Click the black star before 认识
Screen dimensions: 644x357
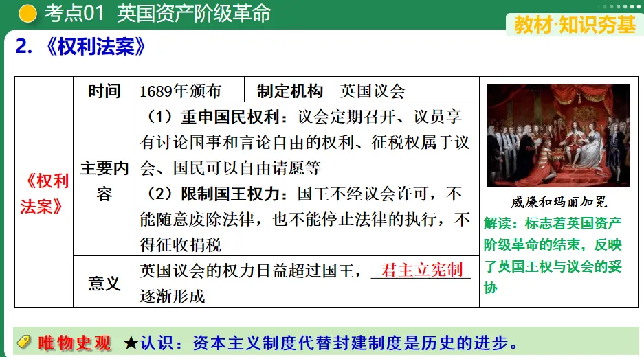click(x=131, y=343)
